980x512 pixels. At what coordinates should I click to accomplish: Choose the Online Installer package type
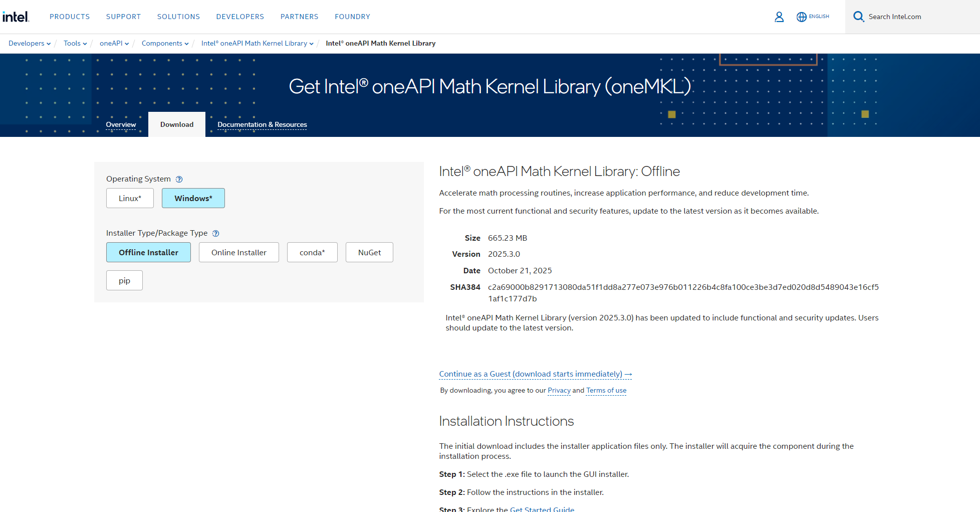pos(238,252)
